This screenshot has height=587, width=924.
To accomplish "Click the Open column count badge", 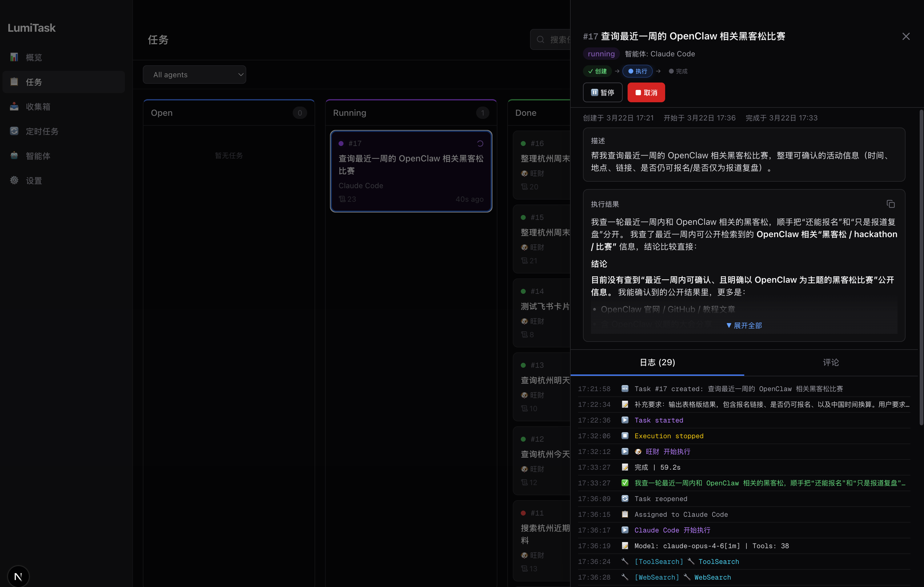I will (x=300, y=113).
